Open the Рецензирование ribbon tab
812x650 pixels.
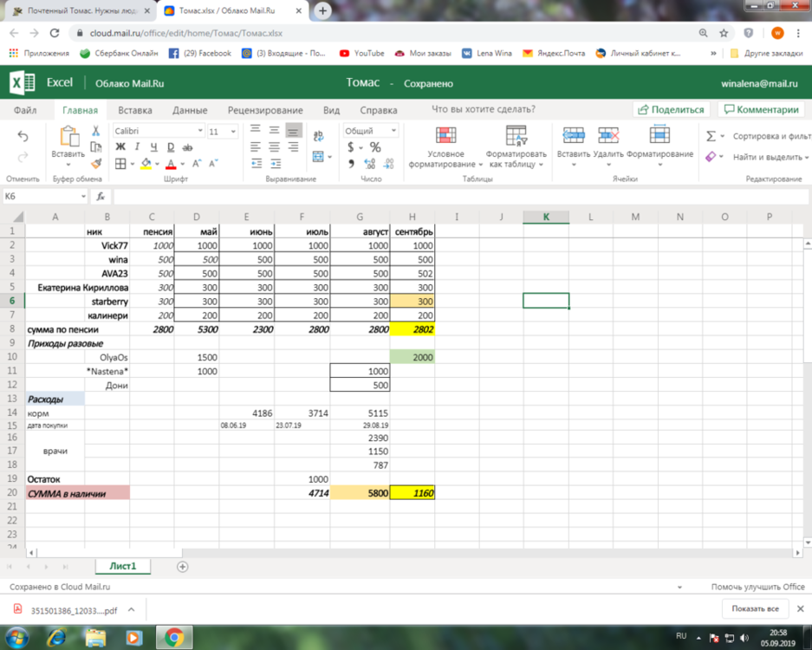coord(265,110)
